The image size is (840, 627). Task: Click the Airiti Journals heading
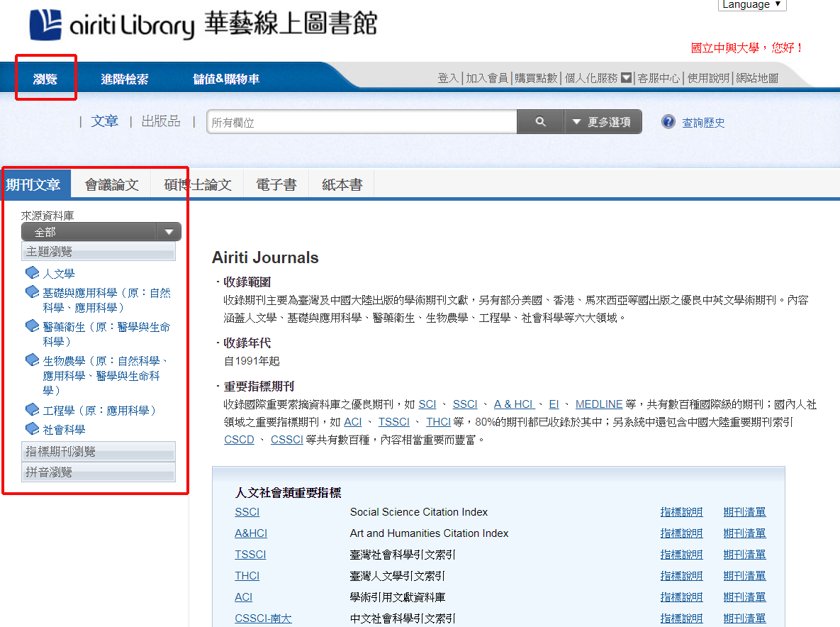[265, 257]
